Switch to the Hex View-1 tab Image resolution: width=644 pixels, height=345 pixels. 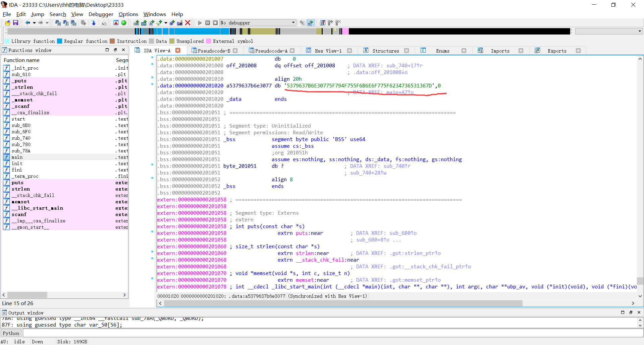coord(328,51)
